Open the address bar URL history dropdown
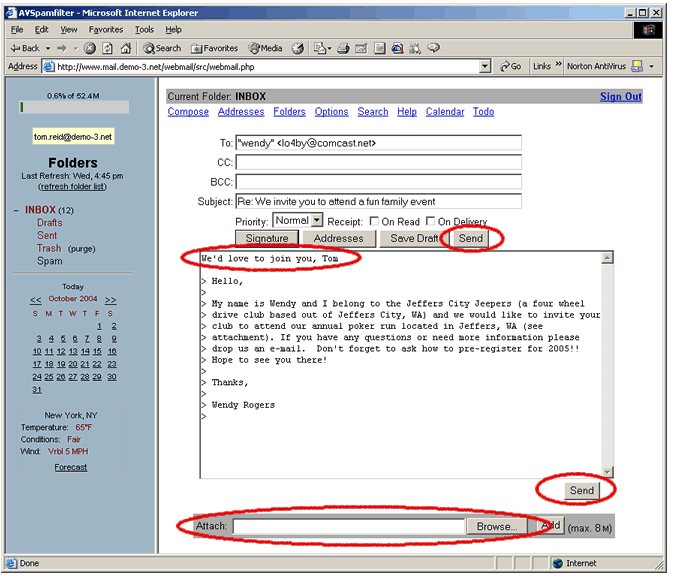This screenshot has height=579, width=673. click(485, 67)
